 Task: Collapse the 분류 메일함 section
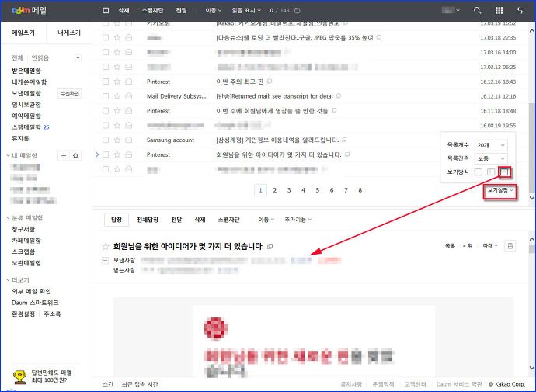coord(8,218)
